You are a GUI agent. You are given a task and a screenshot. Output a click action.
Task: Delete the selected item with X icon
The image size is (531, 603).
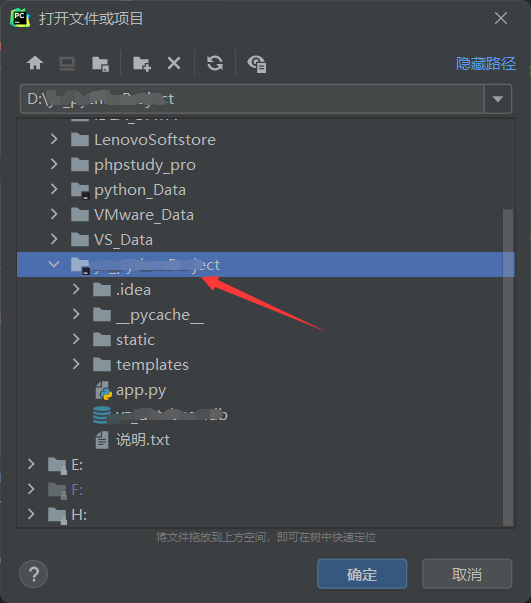point(174,63)
